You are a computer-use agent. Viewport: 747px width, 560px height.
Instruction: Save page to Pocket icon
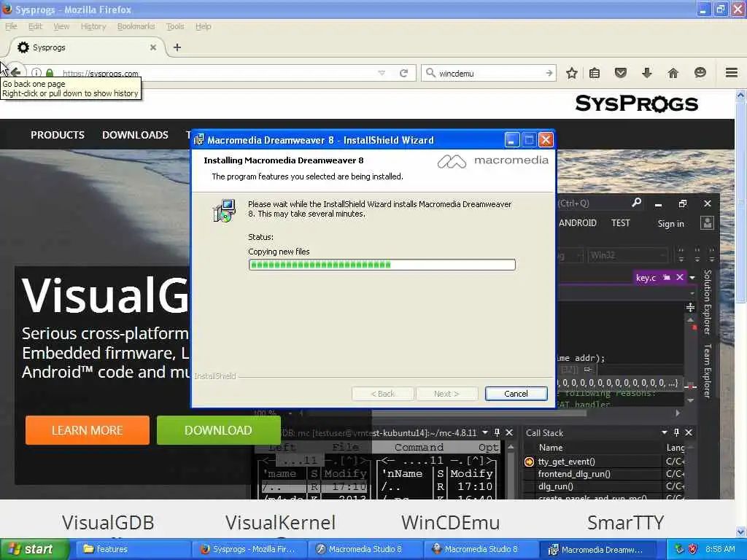coord(620,73)
